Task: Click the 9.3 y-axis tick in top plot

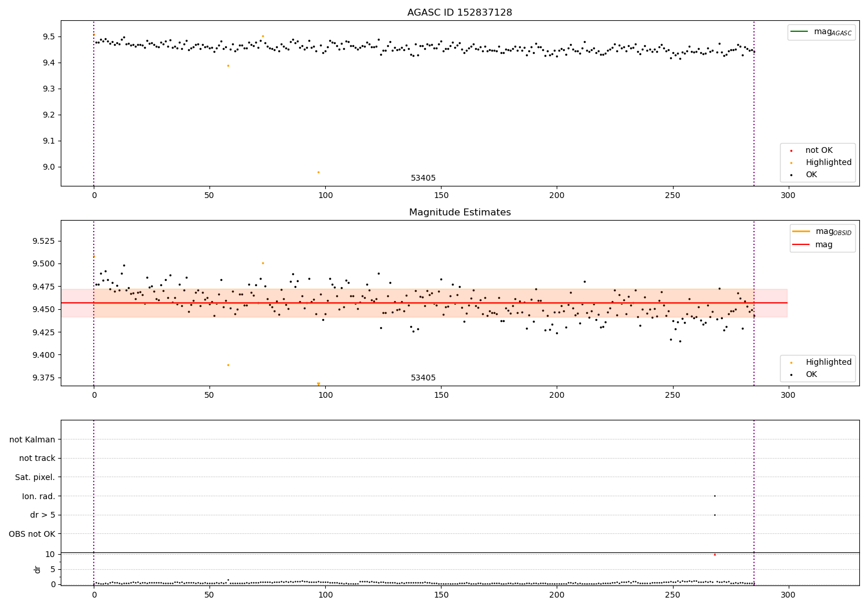Action: 49,89
